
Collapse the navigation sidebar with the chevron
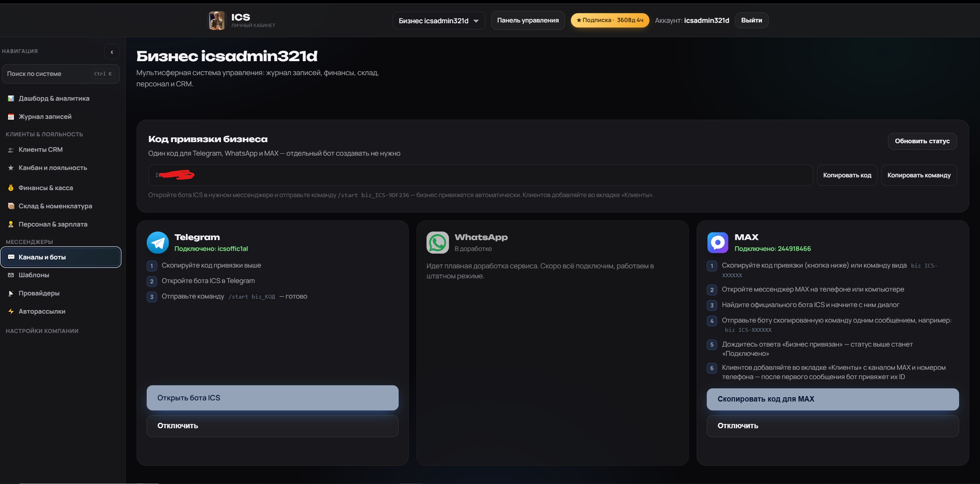click(x=112, y=52)
